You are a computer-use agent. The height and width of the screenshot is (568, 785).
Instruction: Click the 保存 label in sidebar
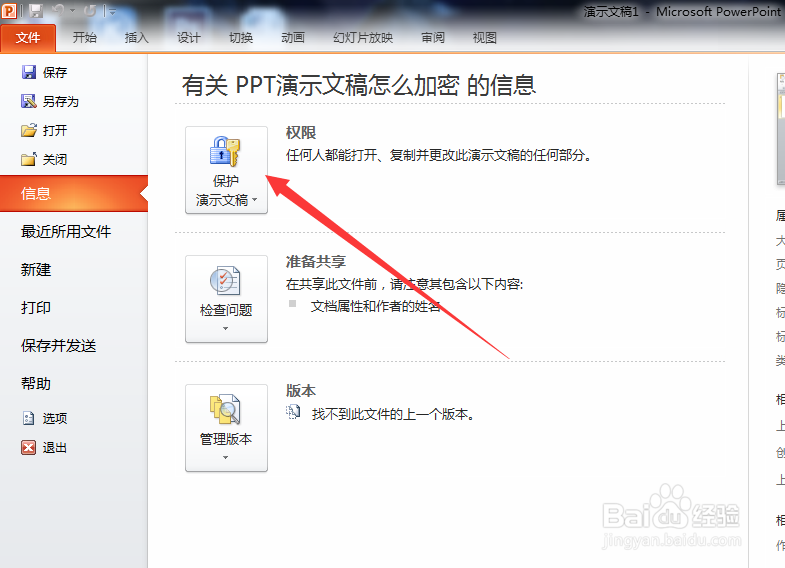pos(55,73)
